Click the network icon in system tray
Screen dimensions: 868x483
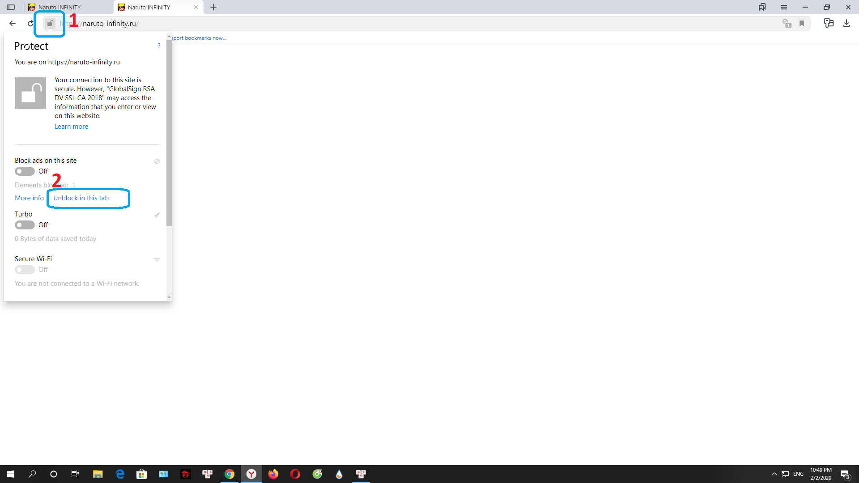pos(785,474)
